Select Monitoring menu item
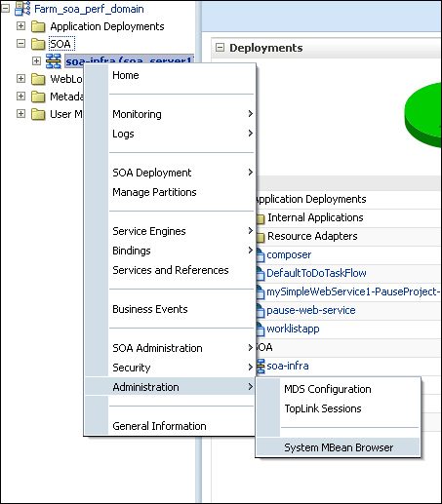Image resolution: width=442 pixels, height=504 pixels. (x=170, y=114)
